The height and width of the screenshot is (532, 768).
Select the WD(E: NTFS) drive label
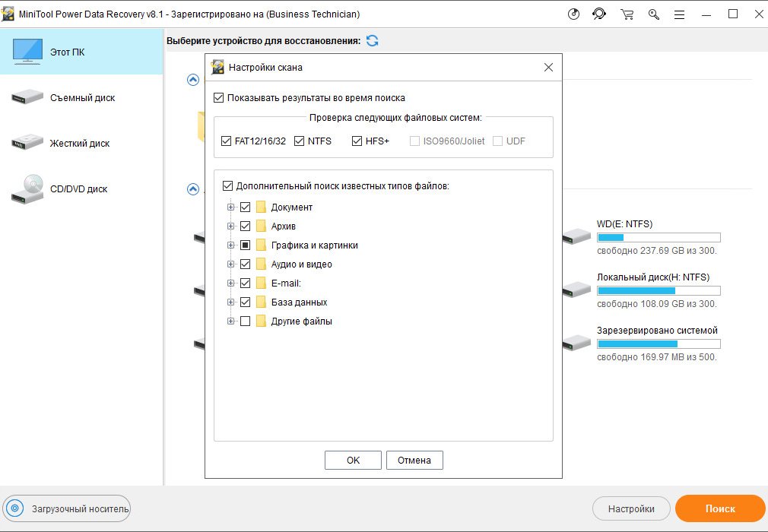(624, 224)
